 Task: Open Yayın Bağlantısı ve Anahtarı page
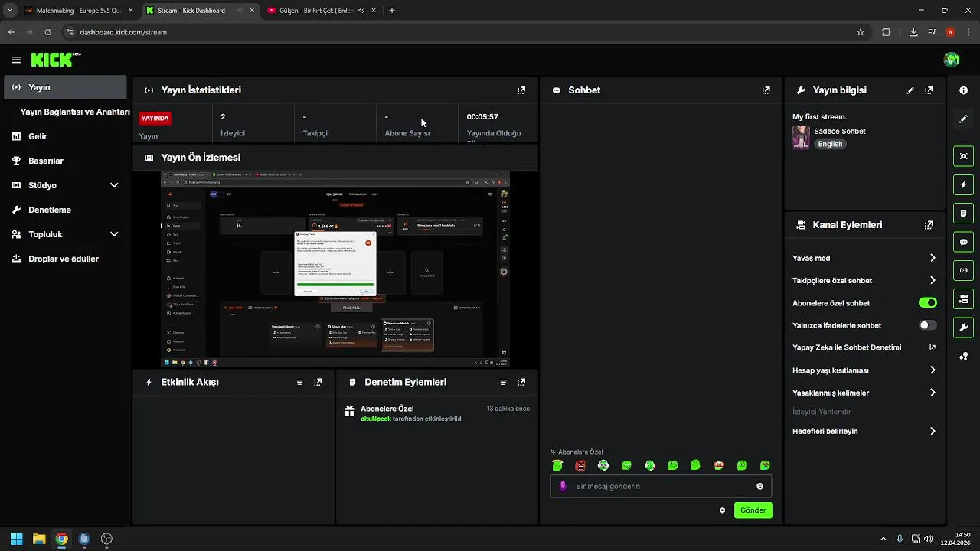pyautogui.click(x=75, y=112)
